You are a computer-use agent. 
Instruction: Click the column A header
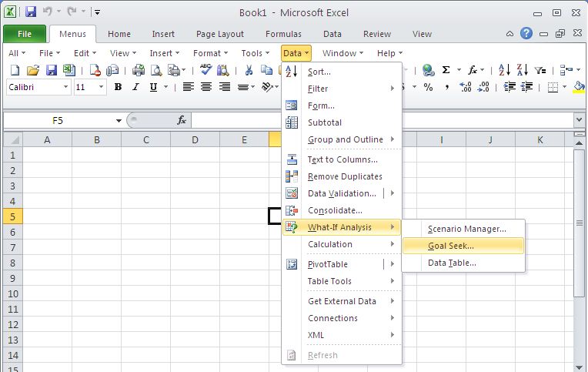pos(47,140)
